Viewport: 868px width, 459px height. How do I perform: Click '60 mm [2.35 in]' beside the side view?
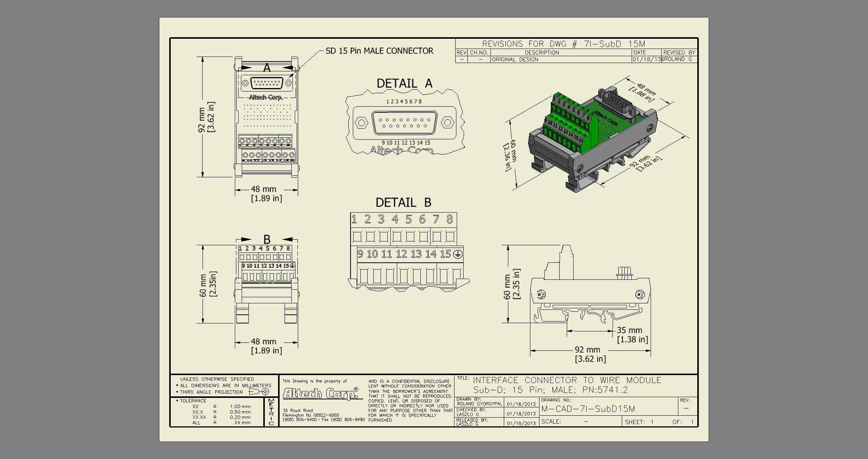[512, 284]
